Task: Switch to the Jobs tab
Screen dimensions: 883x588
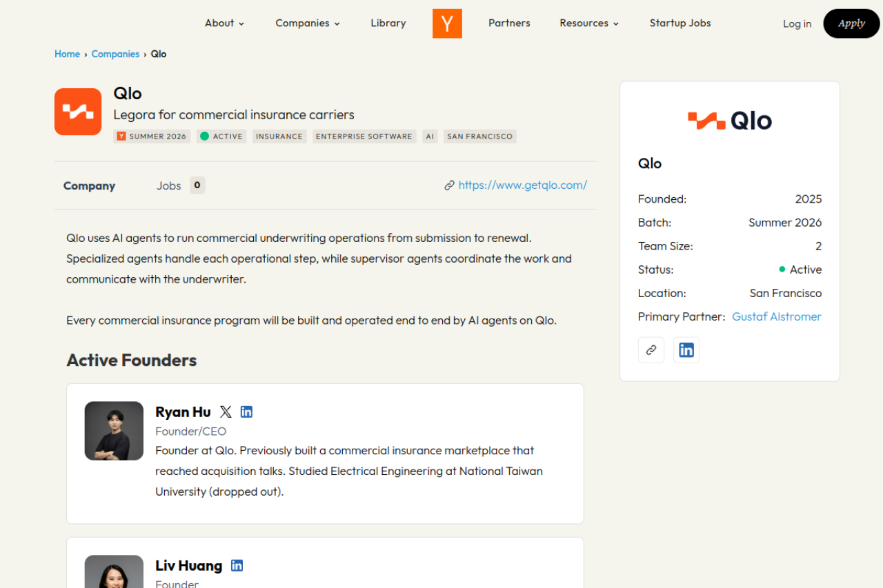Action: [169, 186]
